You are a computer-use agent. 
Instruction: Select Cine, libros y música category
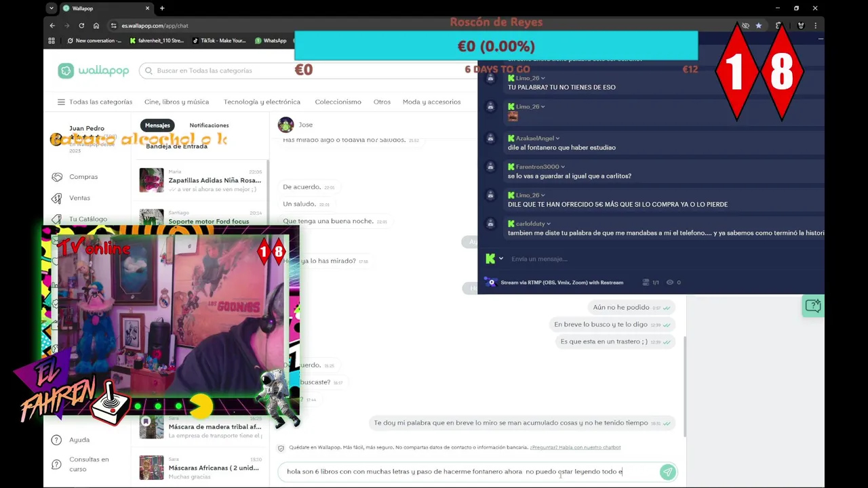point(176,102)
